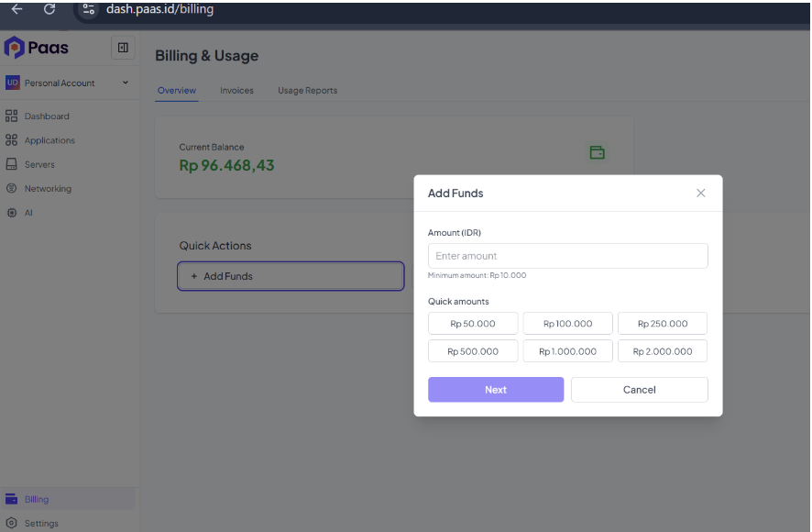Go back with the browser arrow

17,9
